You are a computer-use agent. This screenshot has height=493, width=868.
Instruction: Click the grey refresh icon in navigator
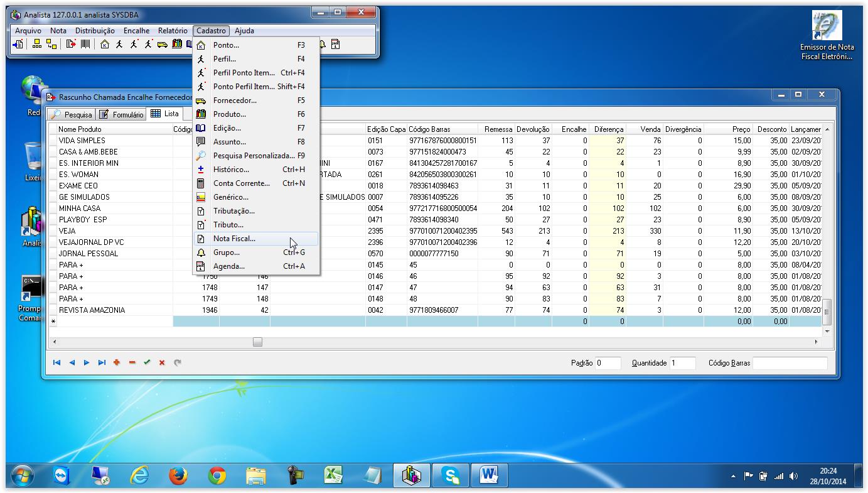coord(178,362)
